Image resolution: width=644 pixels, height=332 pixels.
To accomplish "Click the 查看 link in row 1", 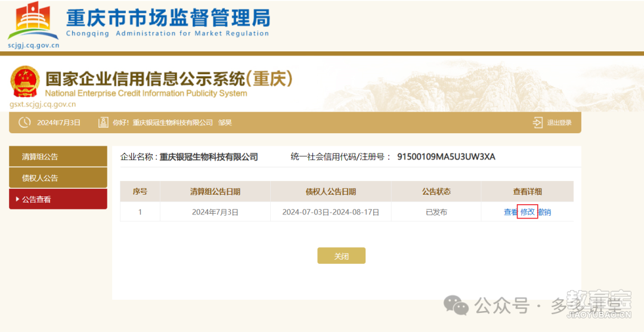I will [x=510, y=212].
